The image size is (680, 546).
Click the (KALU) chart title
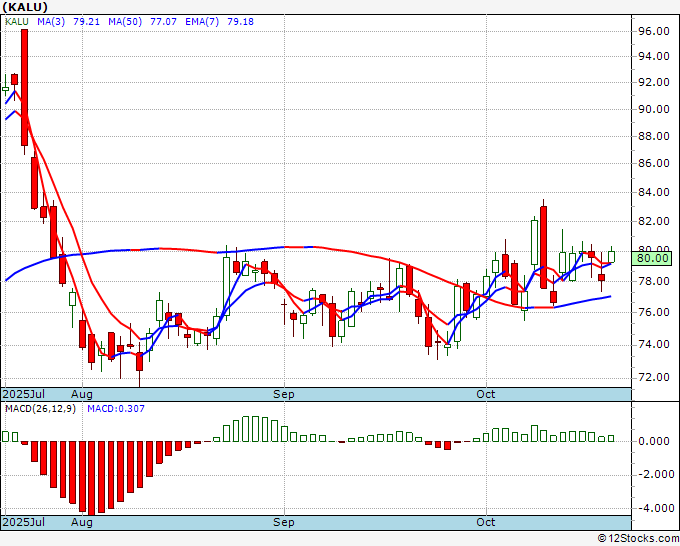tap(25, 7)
